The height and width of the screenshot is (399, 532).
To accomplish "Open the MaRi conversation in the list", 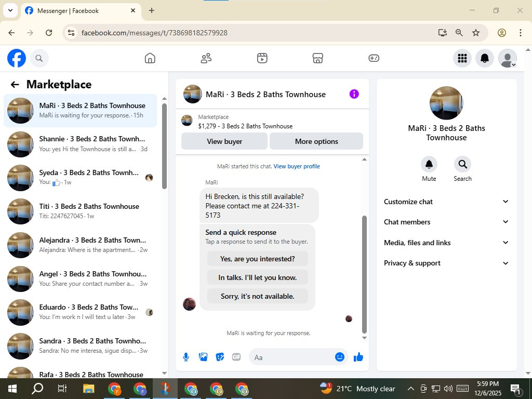I will pyautogui.click(x=81, y=111).
